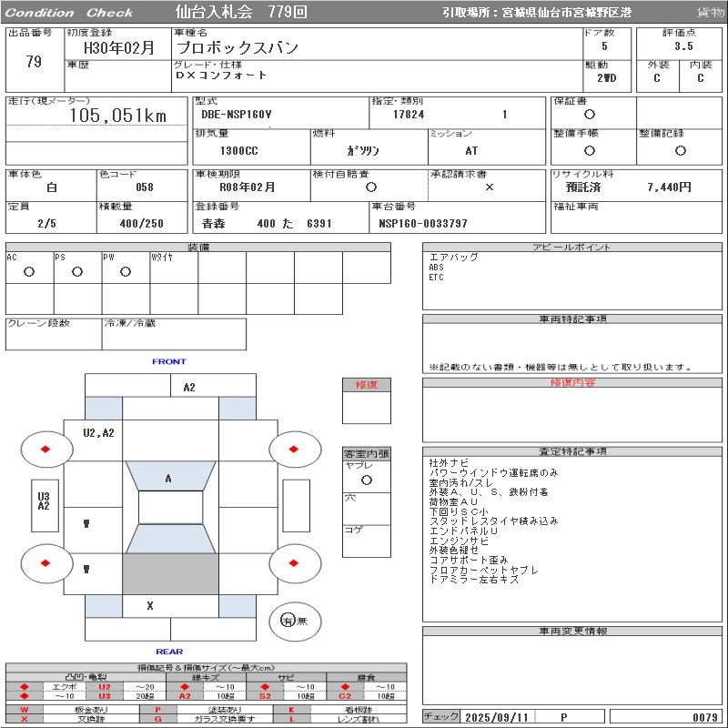Click the grade DXコンフォート

[221, 75]
